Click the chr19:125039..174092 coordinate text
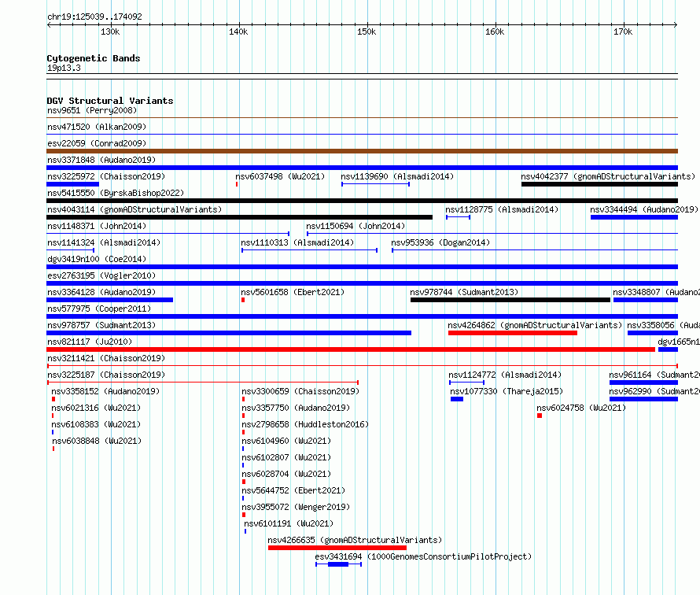700x595 pixels. [94, 17]
